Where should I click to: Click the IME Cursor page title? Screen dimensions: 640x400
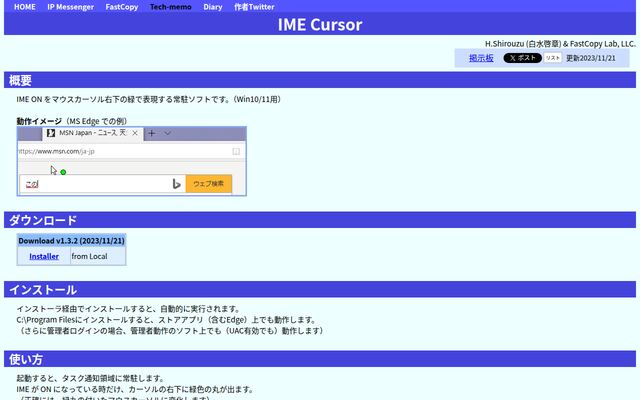pyautogui.click(x=320, y=24)
